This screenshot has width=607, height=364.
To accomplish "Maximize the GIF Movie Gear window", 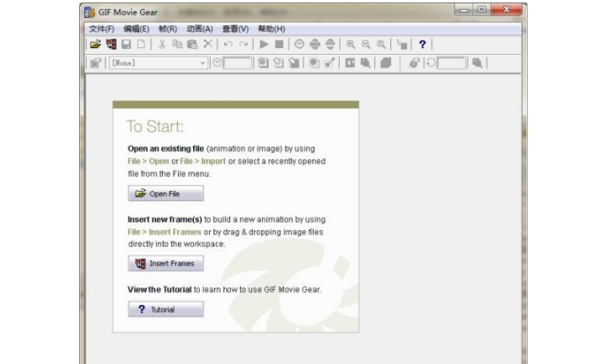I will [x=482, y=9].
